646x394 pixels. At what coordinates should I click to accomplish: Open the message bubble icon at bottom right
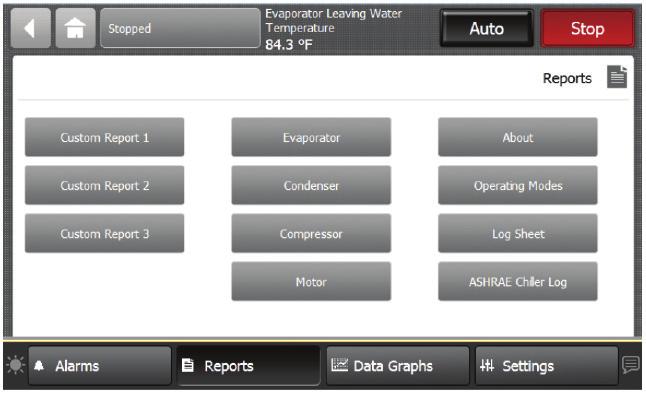(630, 365)
